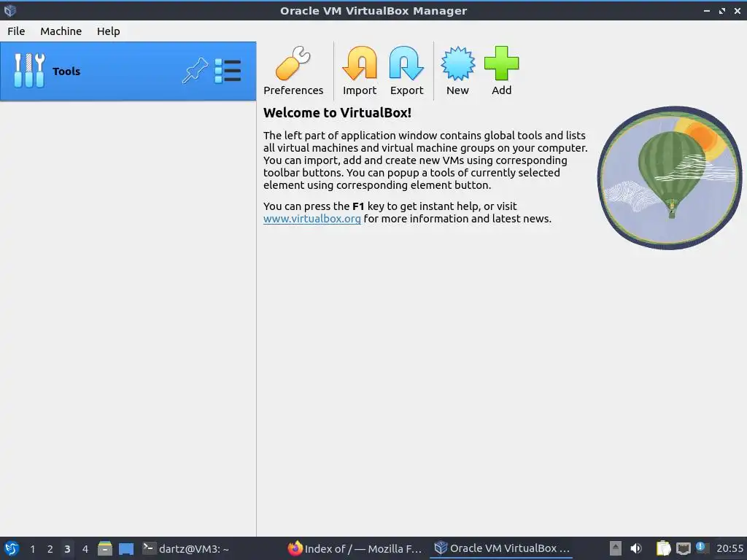This screenshot has height=560, width=747.
Task: Open the Machine menu
Action: pyautogui.click(x=61, y=31)
